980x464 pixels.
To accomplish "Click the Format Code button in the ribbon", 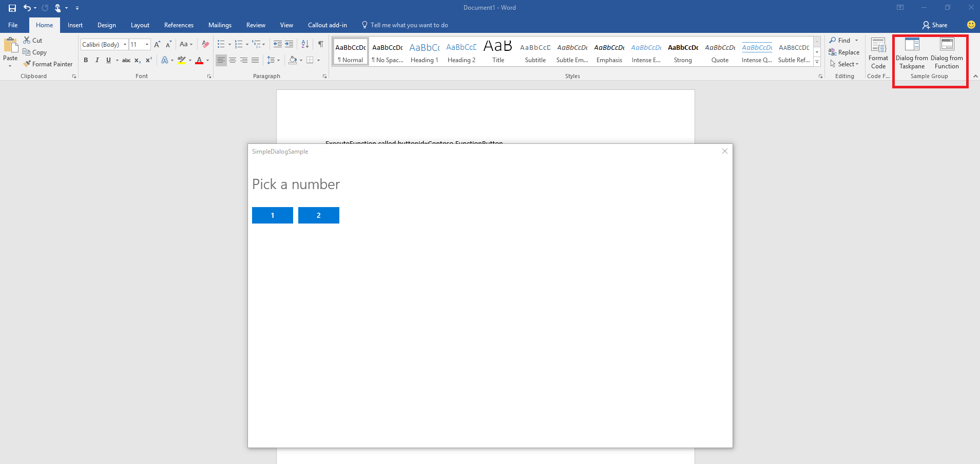I will tap(877, 53).
